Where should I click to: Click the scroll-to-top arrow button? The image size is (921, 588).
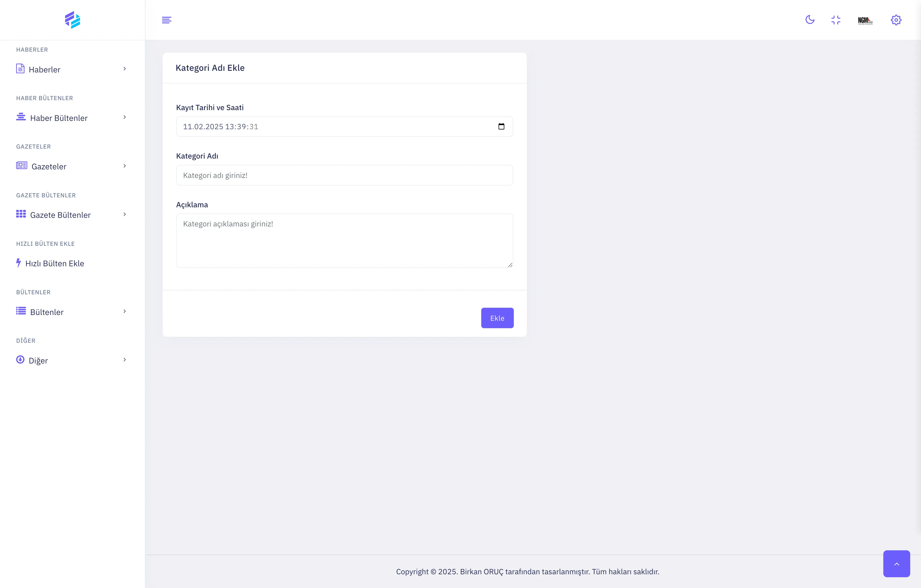pos(896,563)
